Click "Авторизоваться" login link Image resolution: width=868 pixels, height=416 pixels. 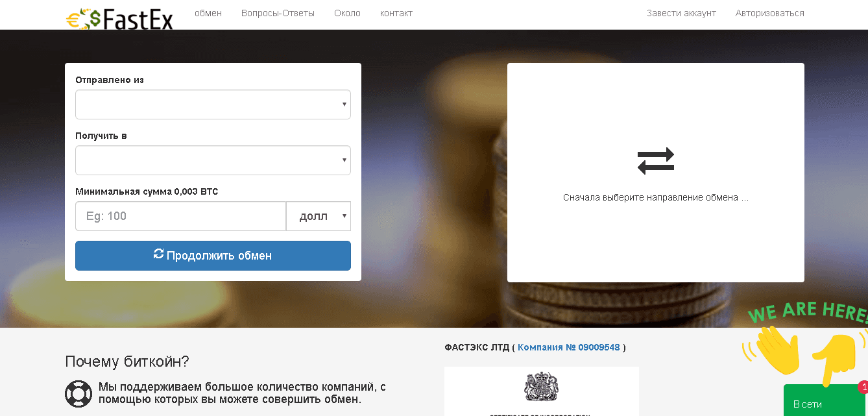[x=769, y=13]
